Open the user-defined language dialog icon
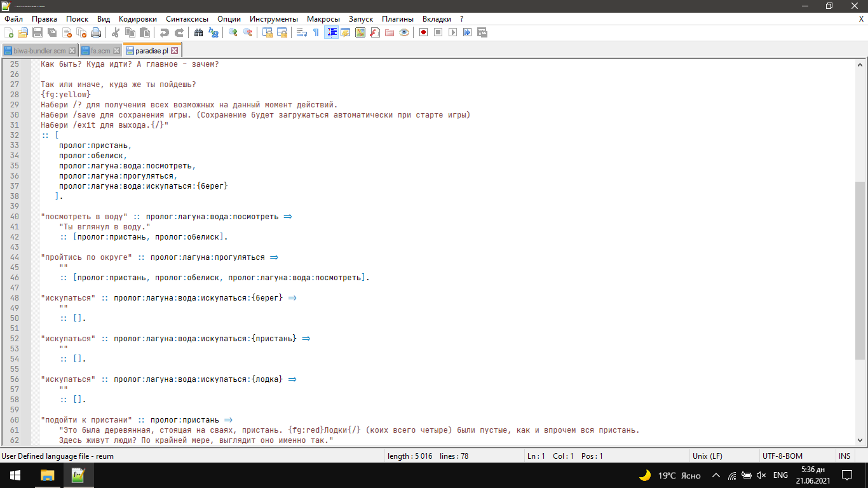The height and width of the screenshot is (488, 868). [346, 32]
